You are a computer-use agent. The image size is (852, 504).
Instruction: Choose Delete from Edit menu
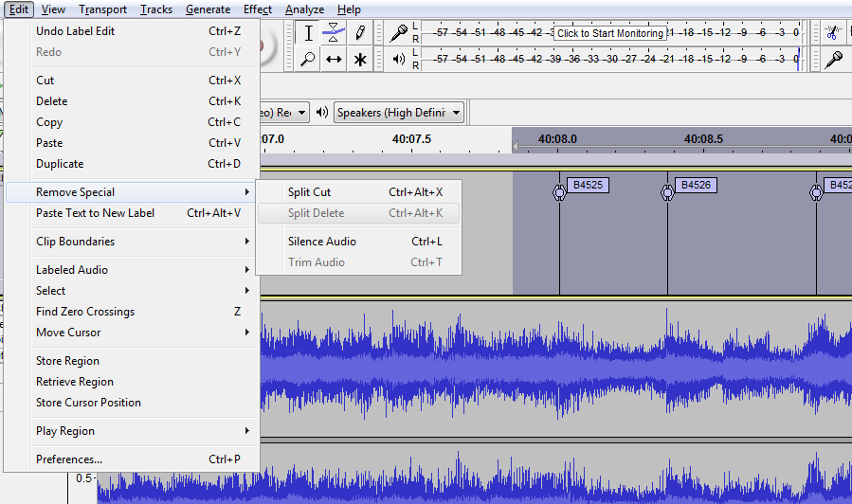tap(131, 101)
